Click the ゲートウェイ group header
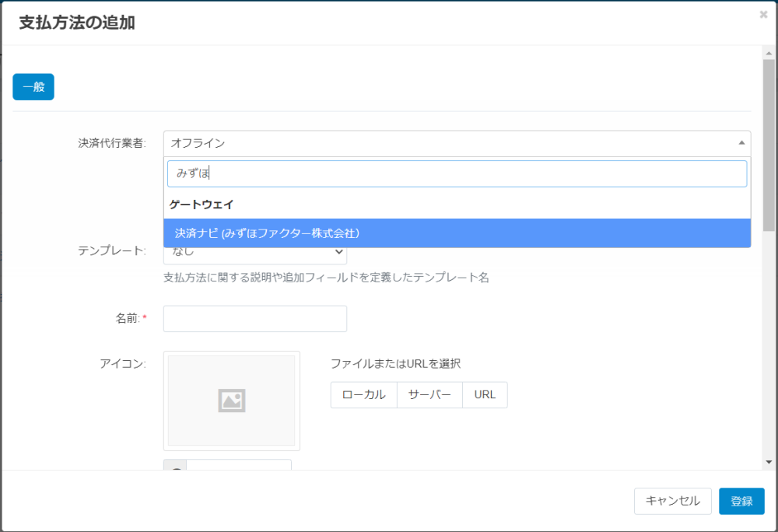 point(202,205)
